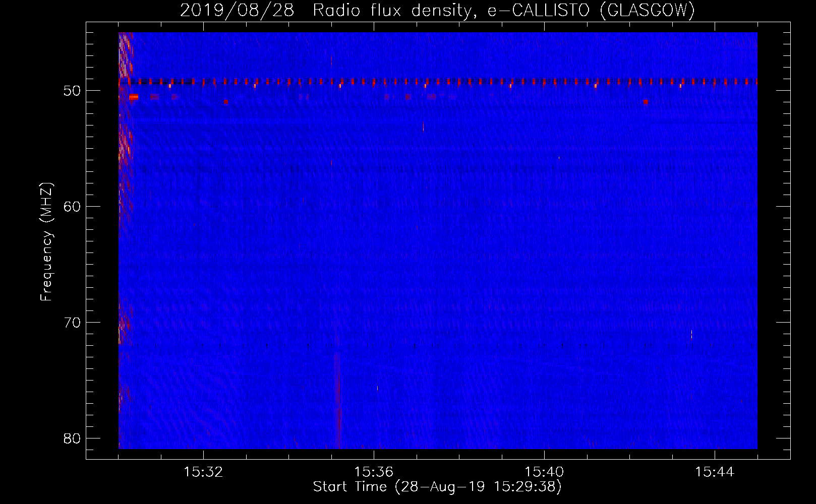Click the 80 frequency tick label

[72, 438]
